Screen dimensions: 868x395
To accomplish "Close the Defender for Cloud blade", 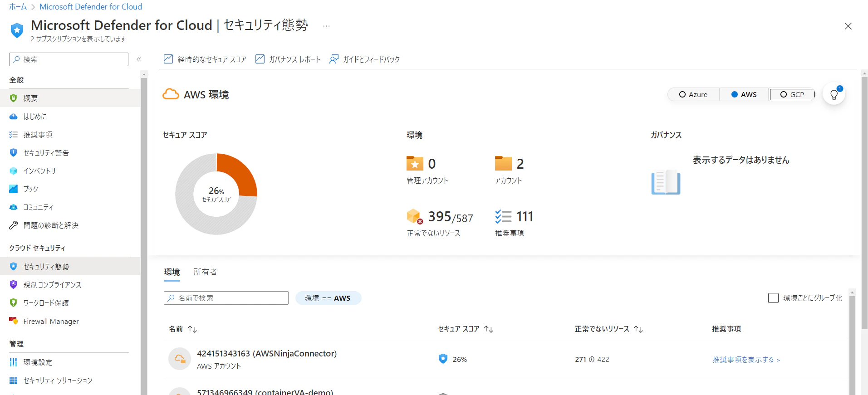I will point(848,26).
